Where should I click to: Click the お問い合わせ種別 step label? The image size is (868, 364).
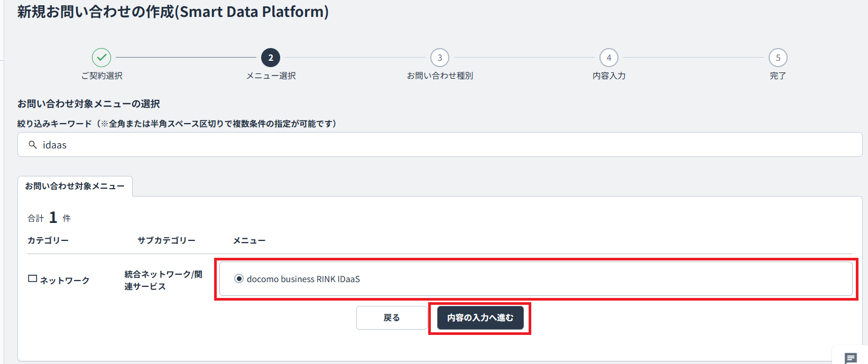440,76
